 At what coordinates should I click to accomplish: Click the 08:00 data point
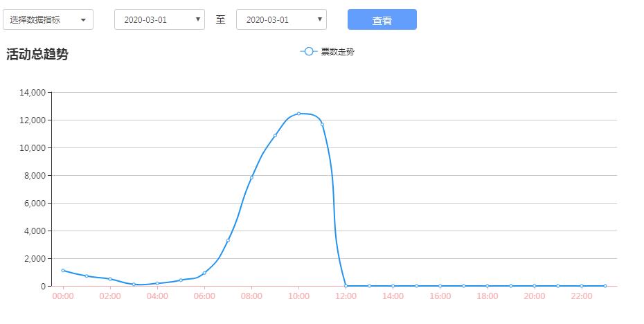click(x=251, y=178)
